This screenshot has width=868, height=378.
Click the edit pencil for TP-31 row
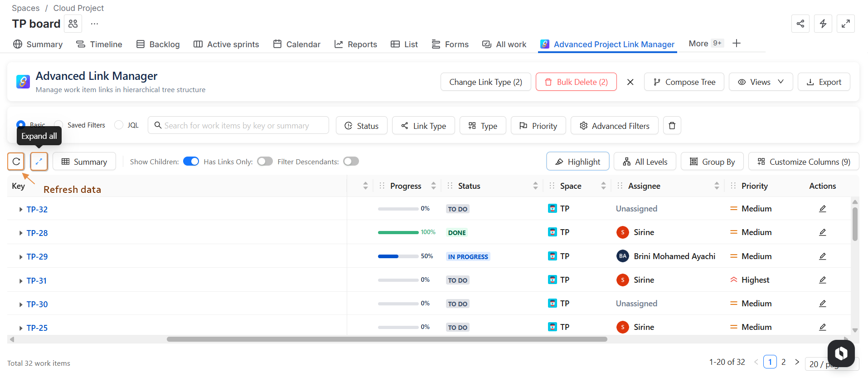click(822, 280)
